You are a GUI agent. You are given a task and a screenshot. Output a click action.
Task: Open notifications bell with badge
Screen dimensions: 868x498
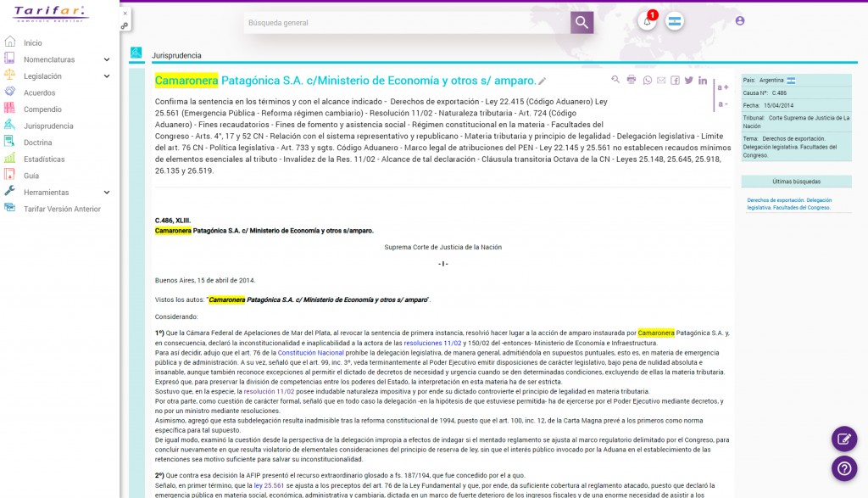tap(647, 20)
